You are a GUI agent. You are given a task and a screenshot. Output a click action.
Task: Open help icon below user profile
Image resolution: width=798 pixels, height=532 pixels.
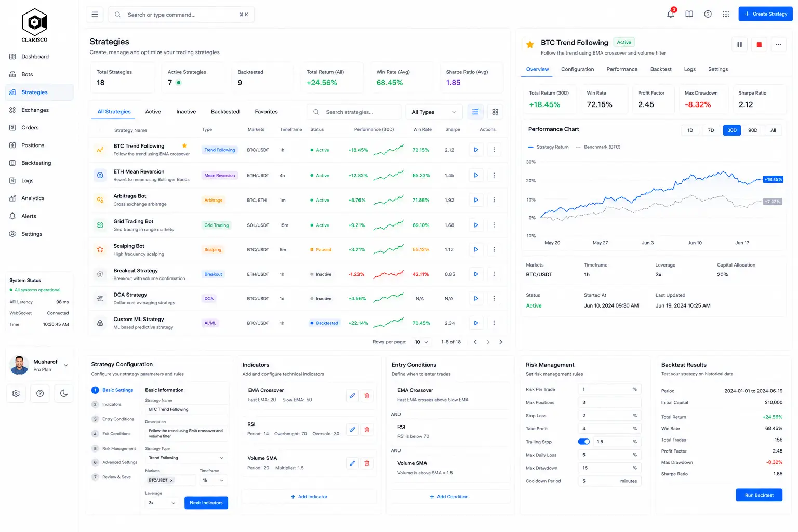point(40,393)
